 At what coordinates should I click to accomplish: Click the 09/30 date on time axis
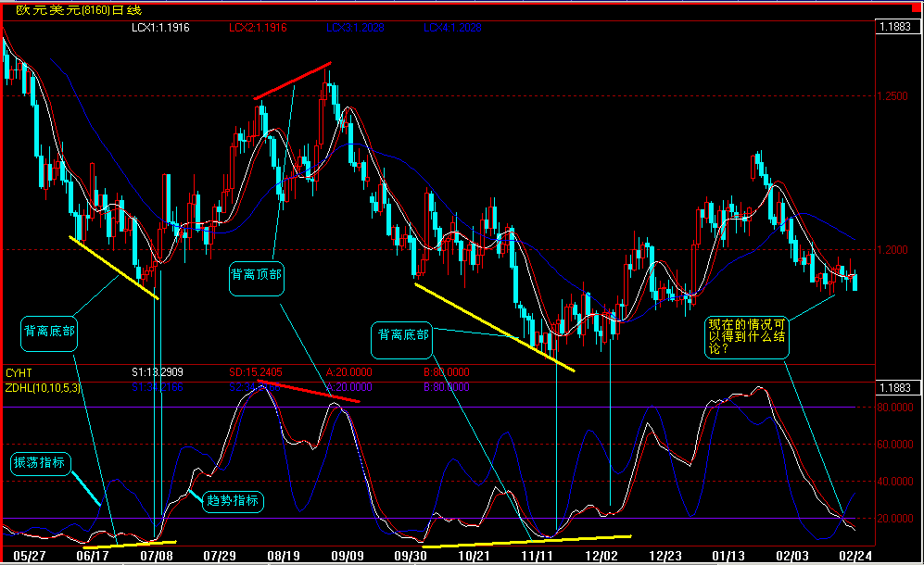(411, 556)
